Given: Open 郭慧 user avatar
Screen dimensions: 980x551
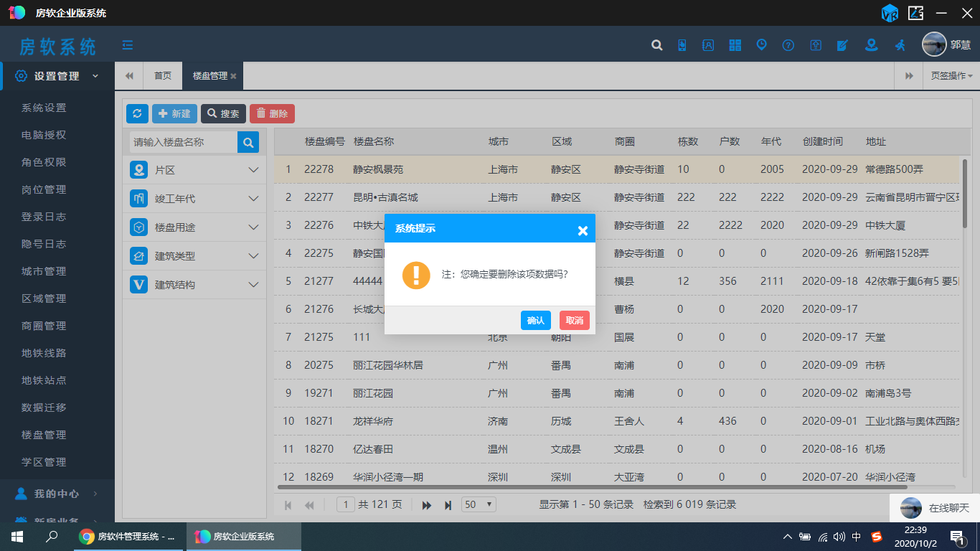Looking at the screenshot, I should pyautogui.click(x=934, y=44).
